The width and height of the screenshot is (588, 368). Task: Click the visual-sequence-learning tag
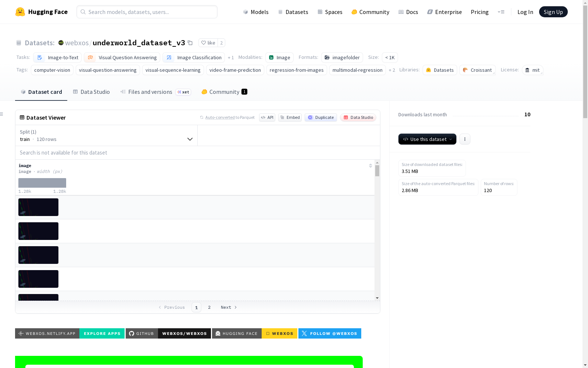tap(173, 70)
